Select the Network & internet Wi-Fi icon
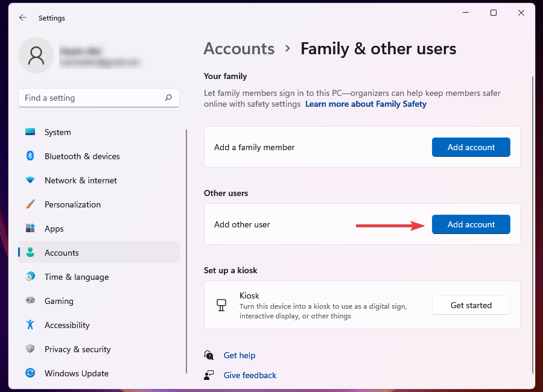The image size is (543, 392). (30, 180)
